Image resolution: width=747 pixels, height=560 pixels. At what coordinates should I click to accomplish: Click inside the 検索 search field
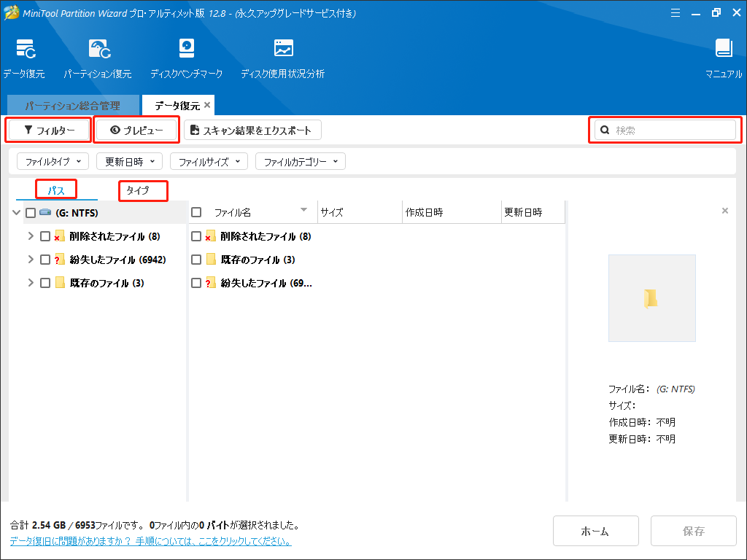pyautogui.click(x=664, y=129)
